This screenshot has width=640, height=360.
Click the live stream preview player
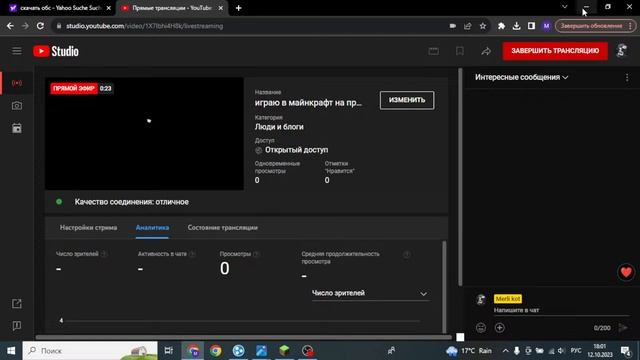[x=144, y=134]
